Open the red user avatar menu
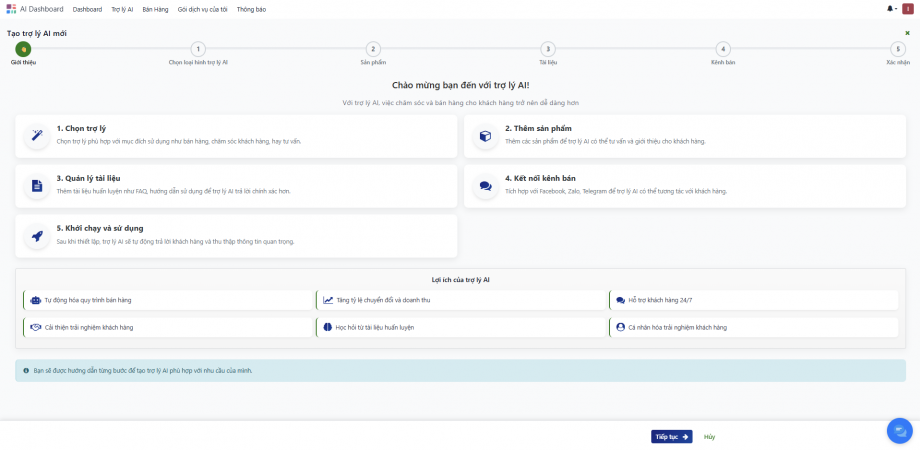The width and height of the screenshot is (920, 450). click(908, 9)
